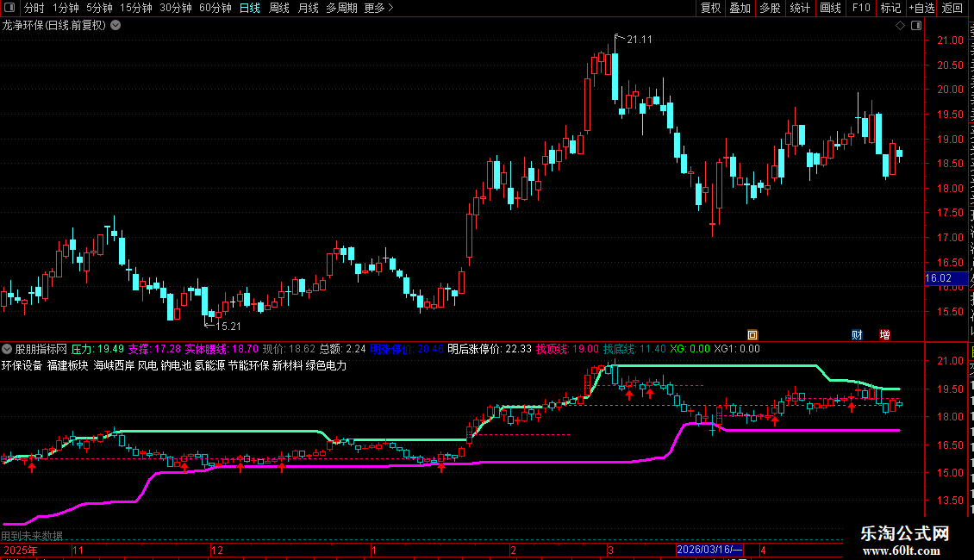
Task: Click the 支撑: 17.28 indicator value
Action: pos(154,349)
